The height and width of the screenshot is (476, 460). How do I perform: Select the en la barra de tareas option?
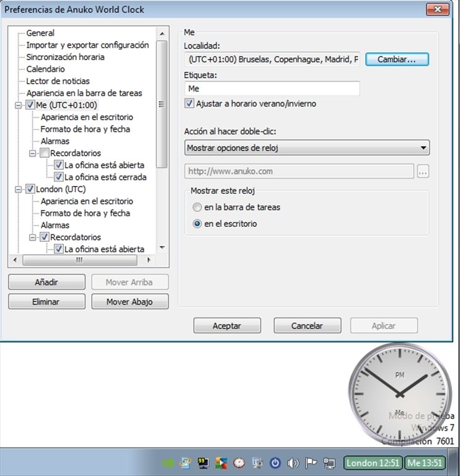point(197,208)
